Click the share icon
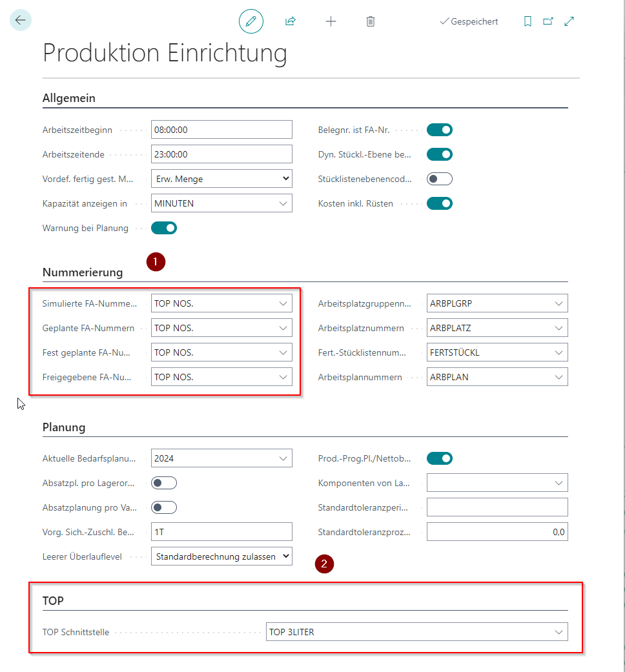The image size is (625, 672). [291, 21]
